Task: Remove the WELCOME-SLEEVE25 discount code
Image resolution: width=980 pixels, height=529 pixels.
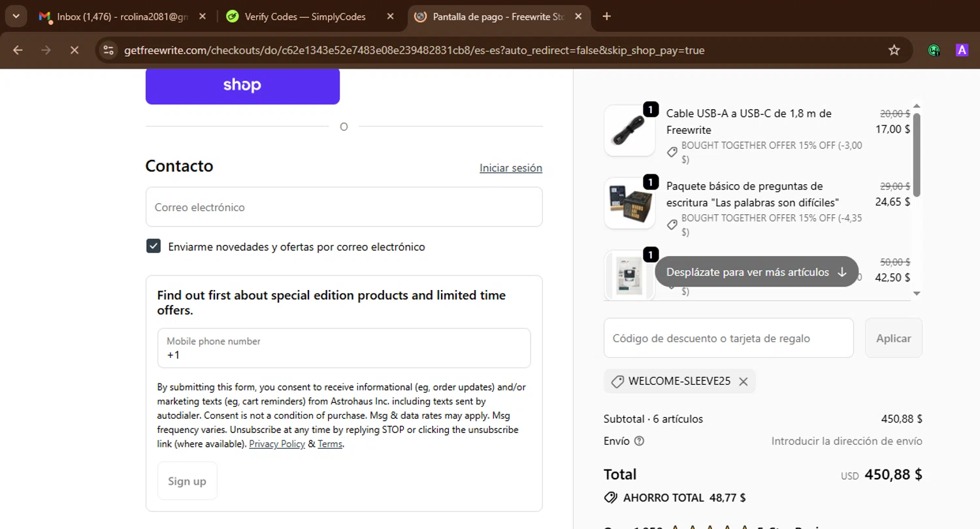Action: (x=743, y=382)
